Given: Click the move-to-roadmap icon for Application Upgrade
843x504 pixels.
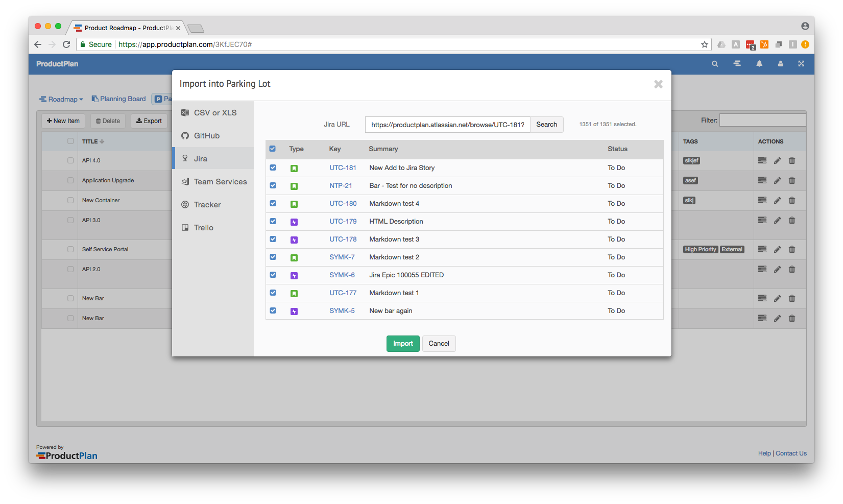Looking at the screenshot, I should [x=762, y=180].
